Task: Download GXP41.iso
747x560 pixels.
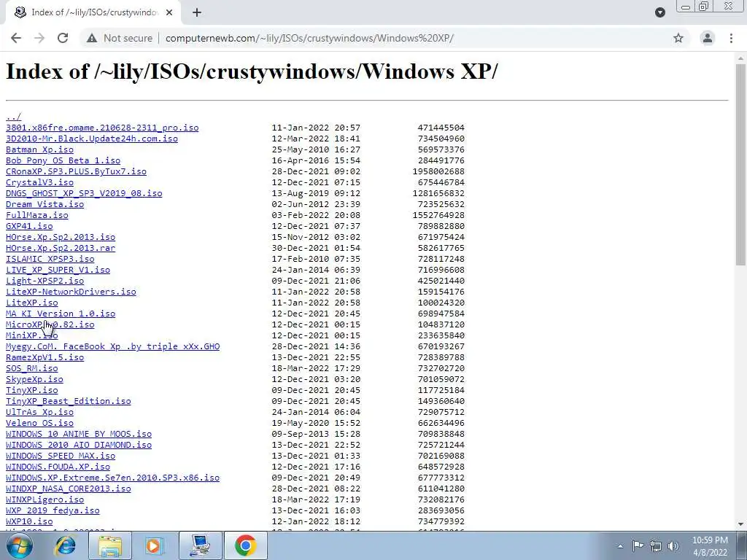Action: [x=29, y=226]
